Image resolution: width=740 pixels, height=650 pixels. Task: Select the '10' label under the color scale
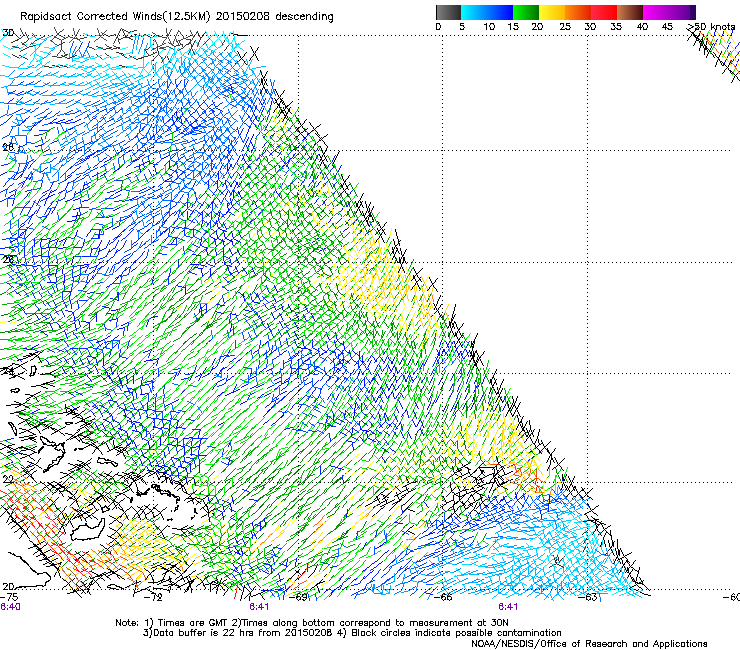click(489, 26)
